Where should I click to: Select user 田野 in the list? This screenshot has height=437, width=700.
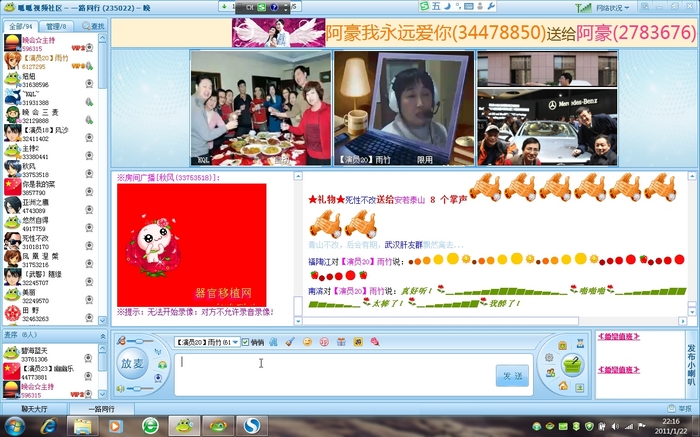tap(50, 314)
